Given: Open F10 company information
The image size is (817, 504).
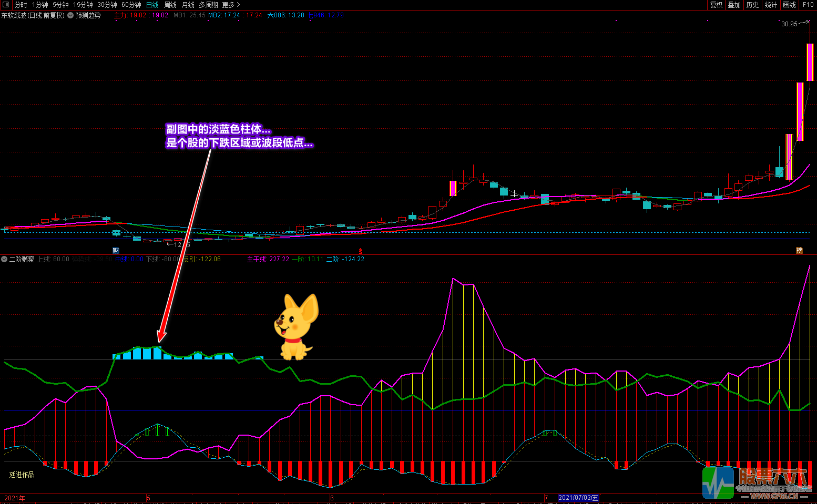Looking at the screenshot, I should tap(808, 5).
